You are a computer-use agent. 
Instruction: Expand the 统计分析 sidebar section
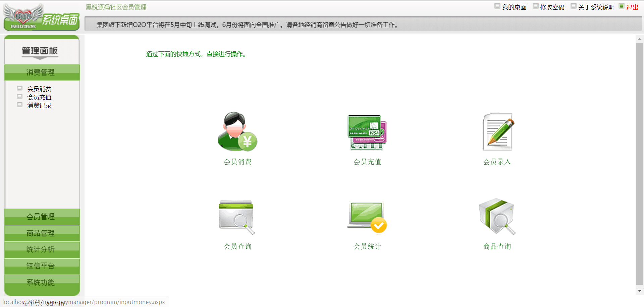click(x=42, y=250)
